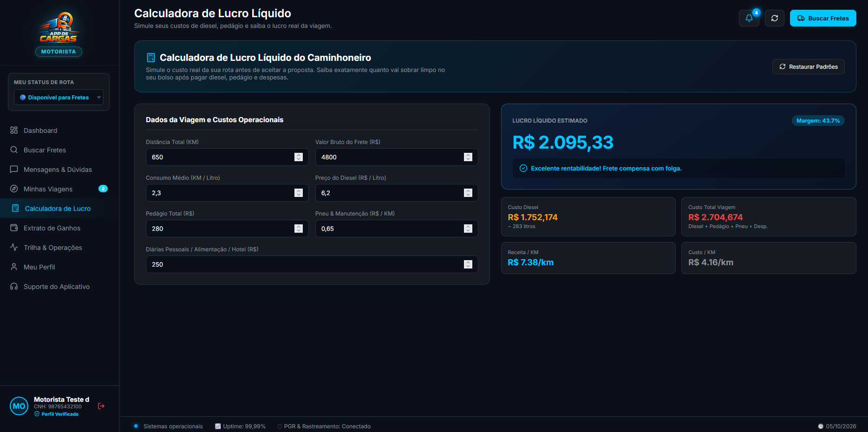Click the MO user avatar

click(19, 406)
